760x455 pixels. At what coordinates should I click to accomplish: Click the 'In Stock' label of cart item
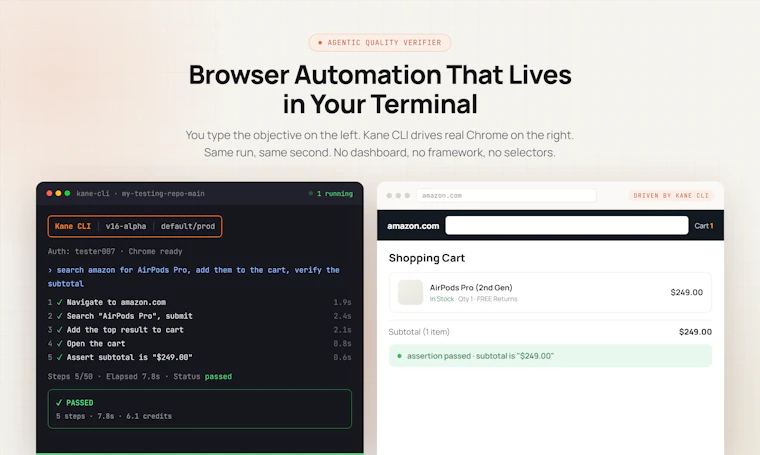pyautogui.click(x=442, y=299)
